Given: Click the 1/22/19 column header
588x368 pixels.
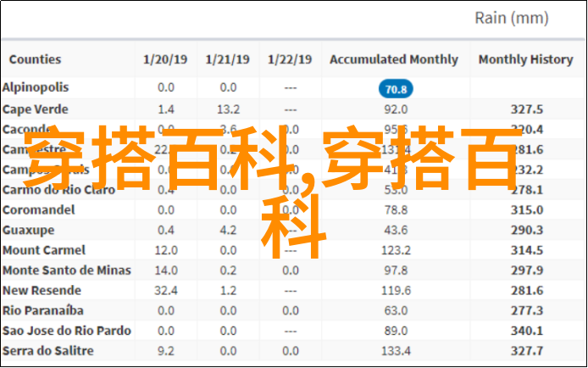Looking at the screenshot, I should click(x=291, y=59).
